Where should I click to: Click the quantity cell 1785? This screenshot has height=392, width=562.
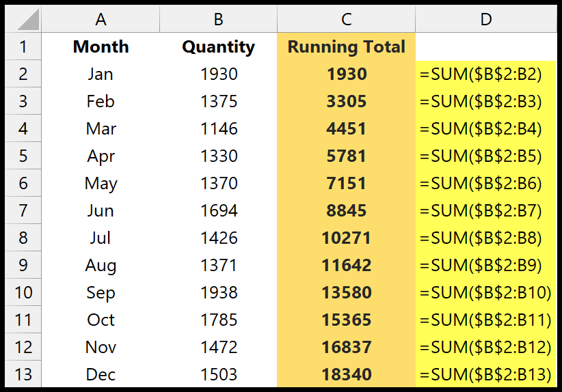click(x=218, y=320)
